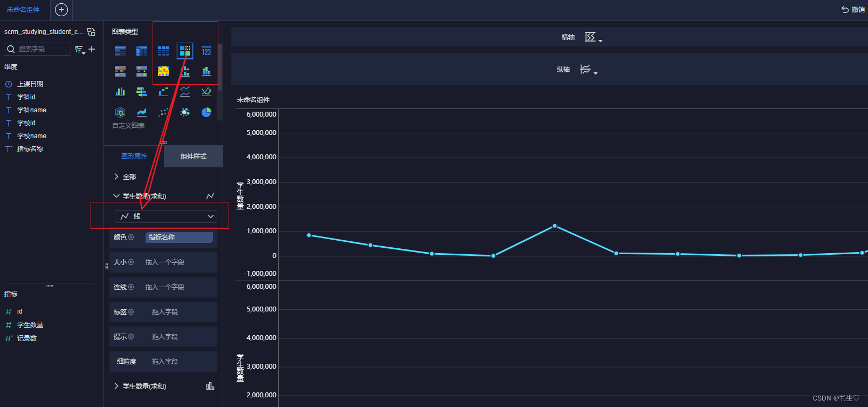Select the multi-series line chart type

click(x=206, y=92)
